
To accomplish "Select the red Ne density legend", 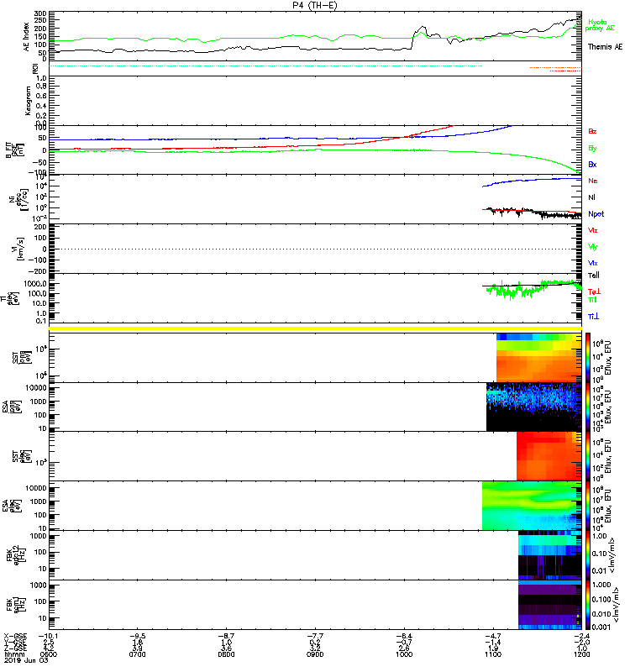I will (x=593, y=181).
